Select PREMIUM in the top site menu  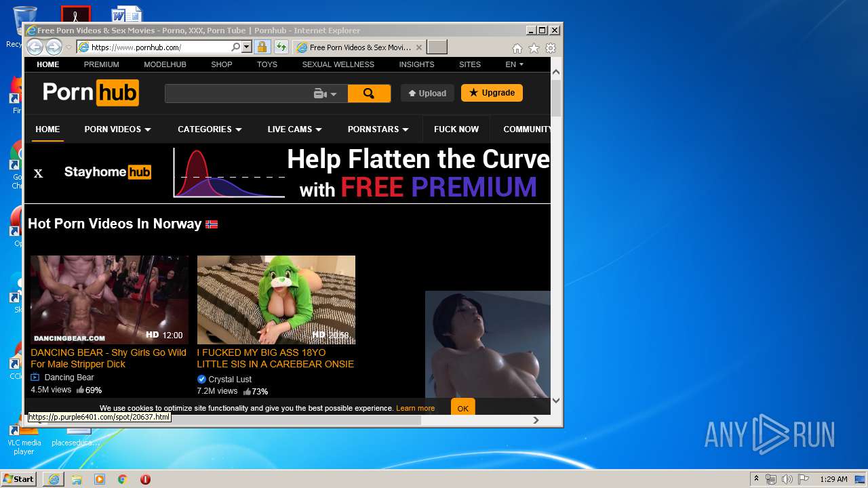[x=102, y=64]
